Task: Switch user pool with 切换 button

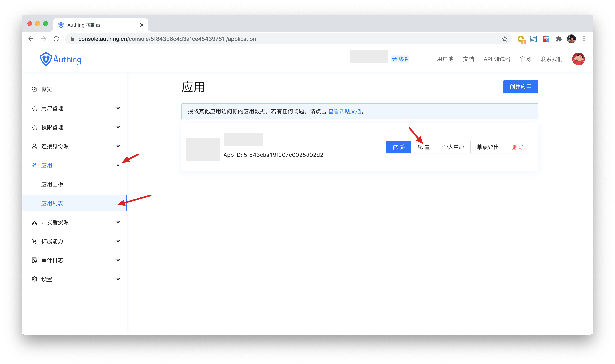Action: 400,59
